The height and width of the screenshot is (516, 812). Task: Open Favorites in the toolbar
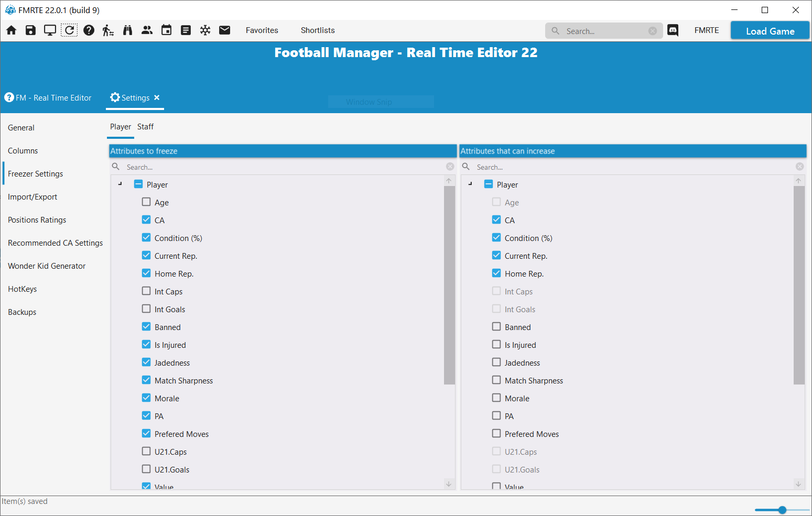click(262, 30)
